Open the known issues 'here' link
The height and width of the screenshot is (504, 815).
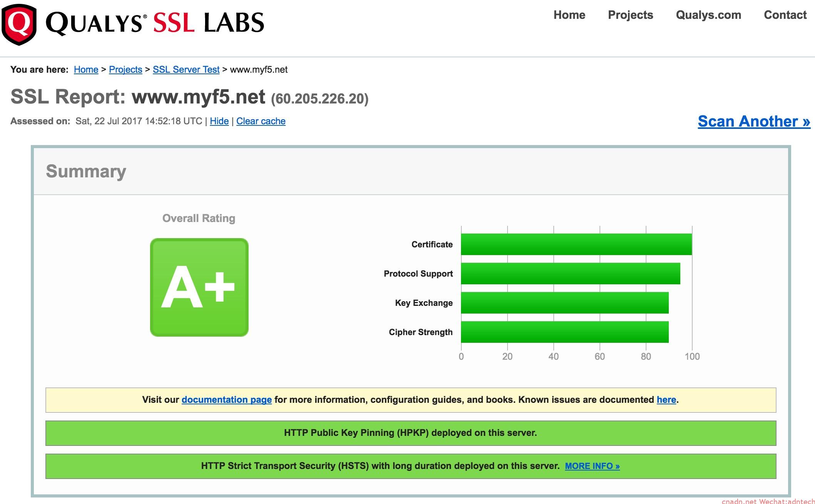pyautogui.click(x=666, y=400)
